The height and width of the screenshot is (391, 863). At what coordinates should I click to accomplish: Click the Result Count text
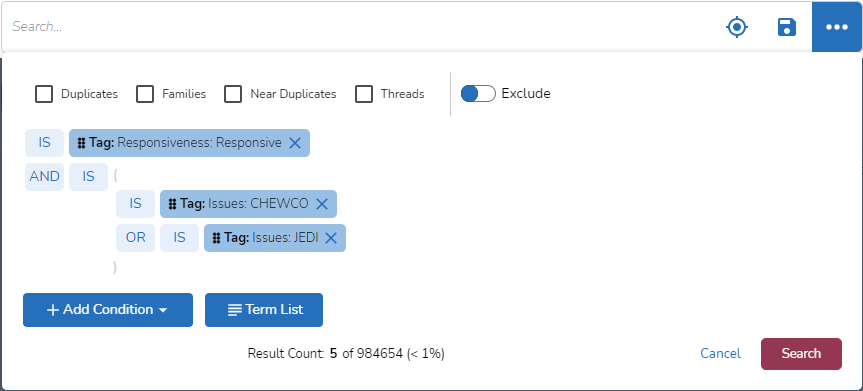pos(346,354)
